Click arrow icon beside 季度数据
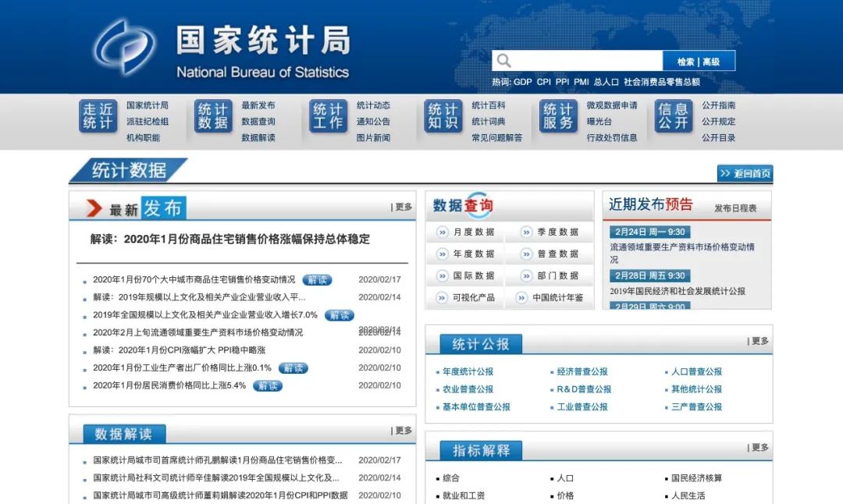The width and height of the screenshot is (843, 504). click(x=526, y=232)
